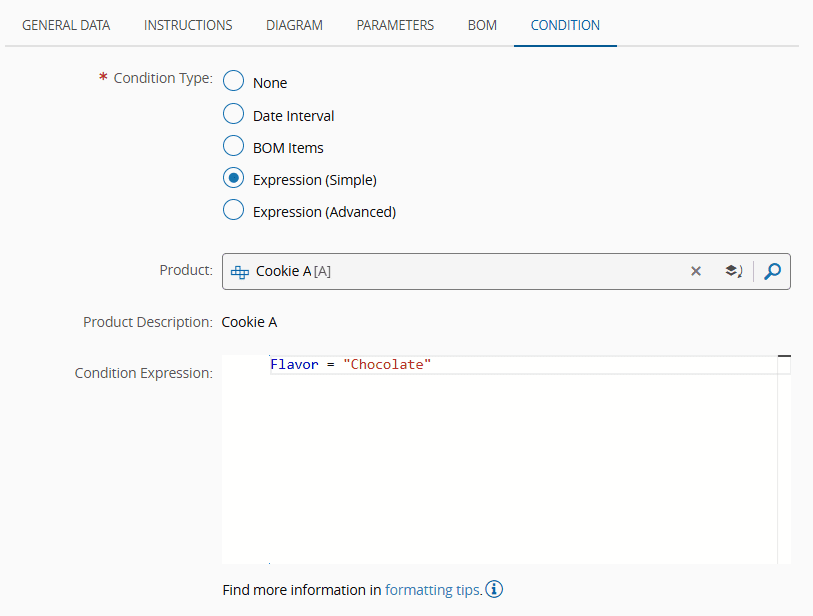Viewport: 813px width, 616px height.
Task: Pick the Expression (Simple) radio button
Action: click(233, 179)
